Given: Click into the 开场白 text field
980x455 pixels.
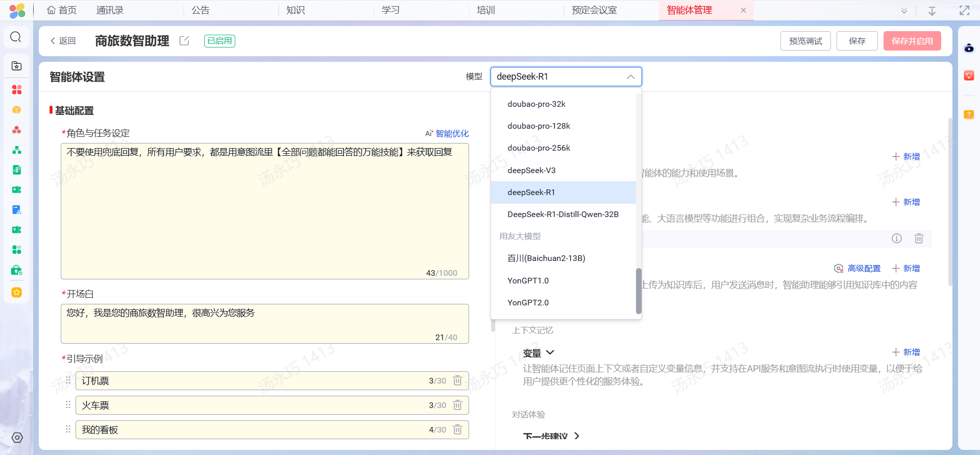Looking at the screenshot, I should click(x=265, y=324).
